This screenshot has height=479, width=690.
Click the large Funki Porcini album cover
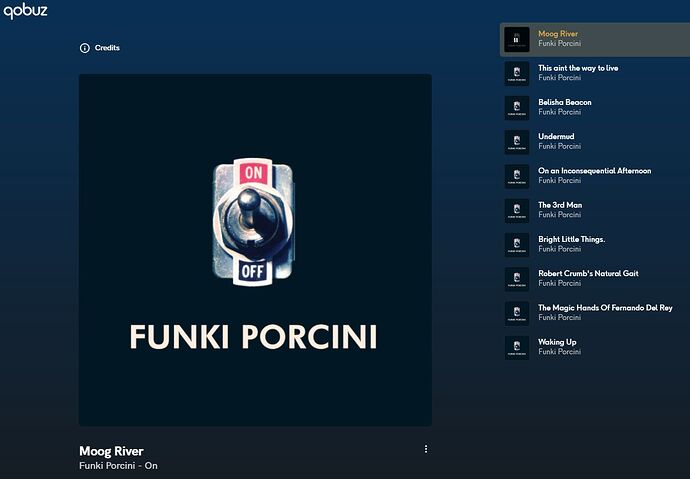coord(255,250)
